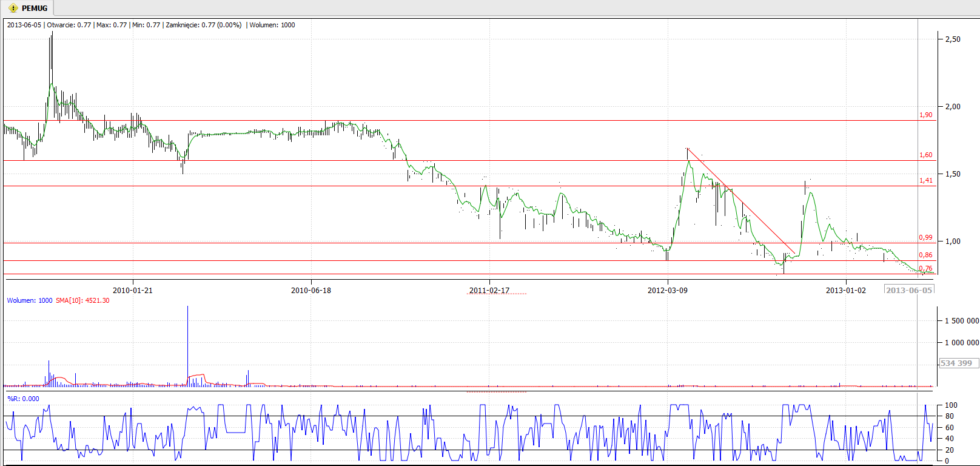Click the Wolumen: 1000 indicator label
This screenshot has height=466, width=980.
pos(30,300)
